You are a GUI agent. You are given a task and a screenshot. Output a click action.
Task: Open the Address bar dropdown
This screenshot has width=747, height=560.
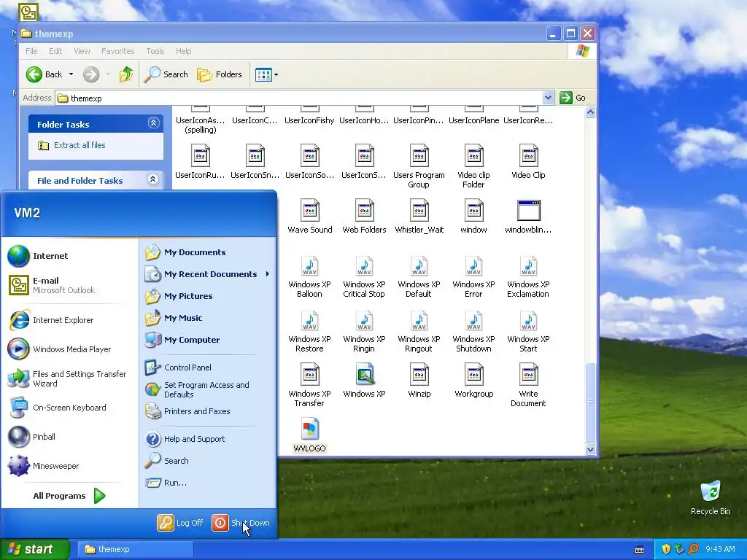[548, 98]
